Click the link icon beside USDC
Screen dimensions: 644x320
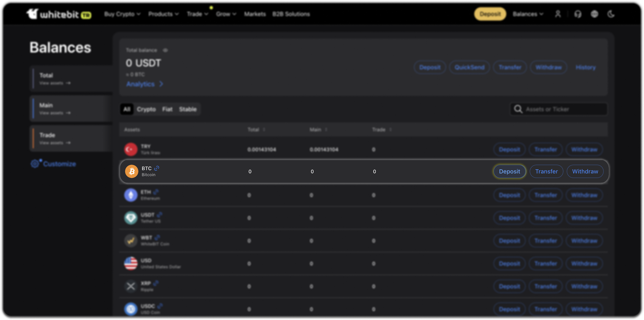pyautogui.click(x=160, y=306)
